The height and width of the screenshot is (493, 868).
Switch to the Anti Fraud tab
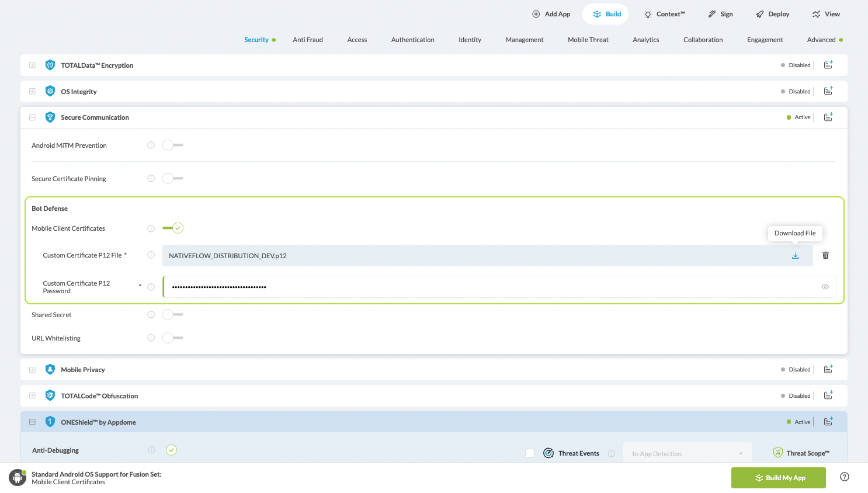[308, 39]
